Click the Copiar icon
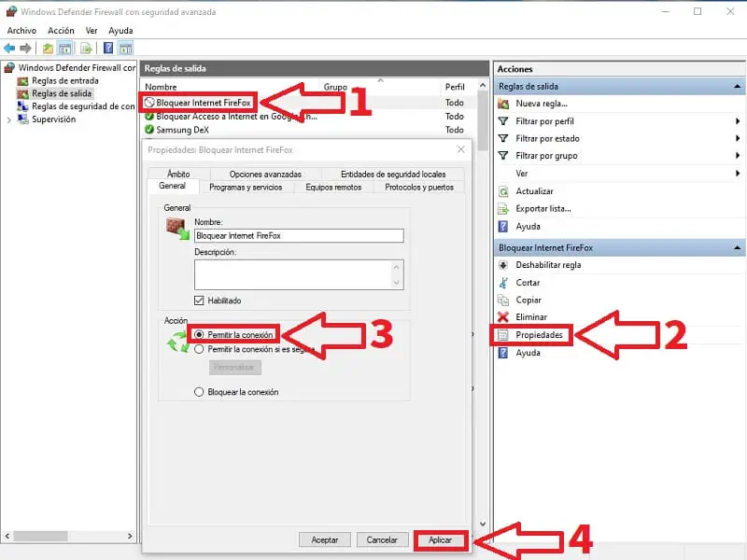The width and height of the screenshot is (747, 560). (x=503, y=300)
